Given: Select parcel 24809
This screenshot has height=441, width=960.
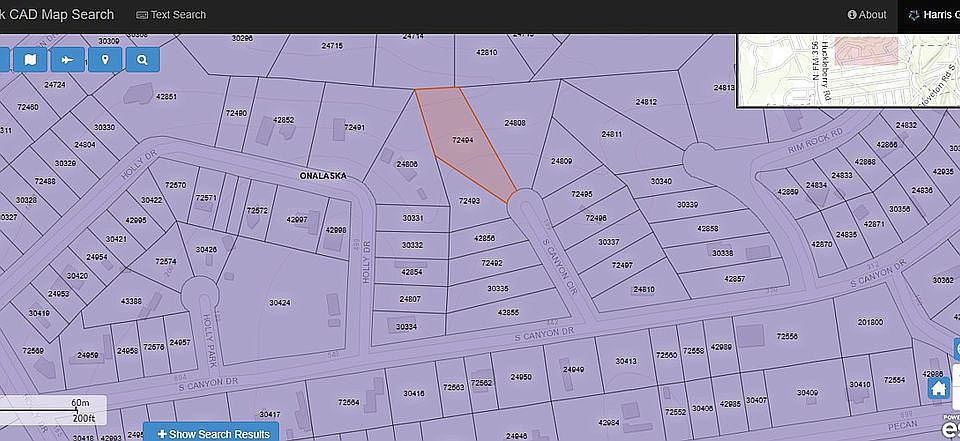Looking at the screenshot, I should point(561,162).
